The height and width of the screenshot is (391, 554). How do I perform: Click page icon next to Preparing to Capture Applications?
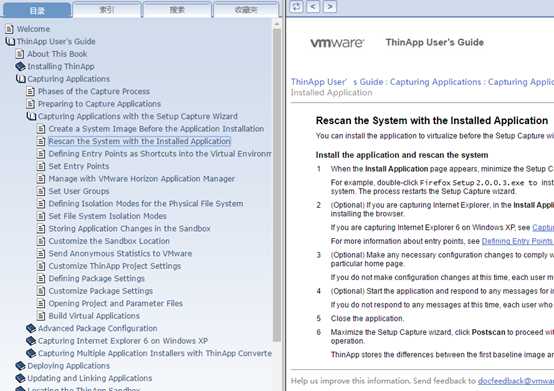[31, 104]
